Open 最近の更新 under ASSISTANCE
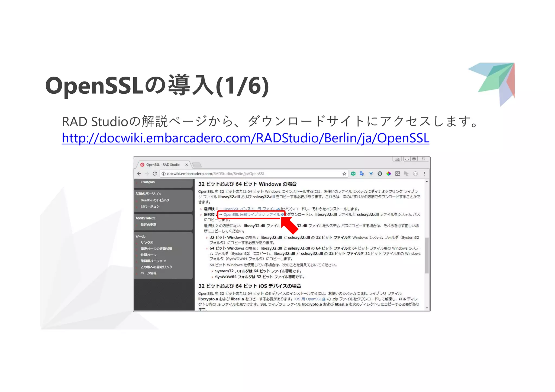Screen dimensions: 555x392 click(x=148, y=225)
